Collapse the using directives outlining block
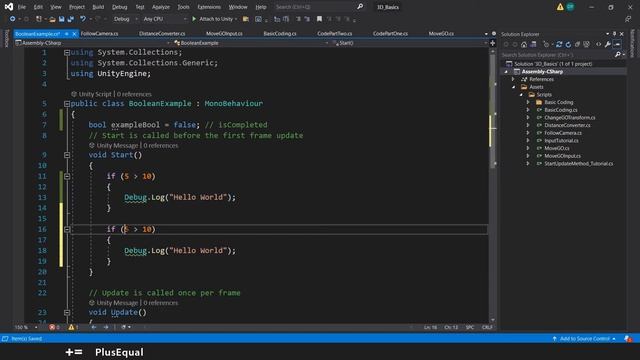The height and width of the screenshot is (360, 640). 67,52
